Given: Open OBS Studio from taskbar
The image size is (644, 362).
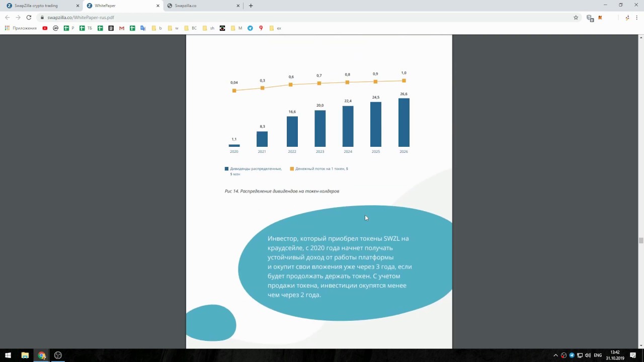Looking at the screenshot, I should (x=58, y=355).
